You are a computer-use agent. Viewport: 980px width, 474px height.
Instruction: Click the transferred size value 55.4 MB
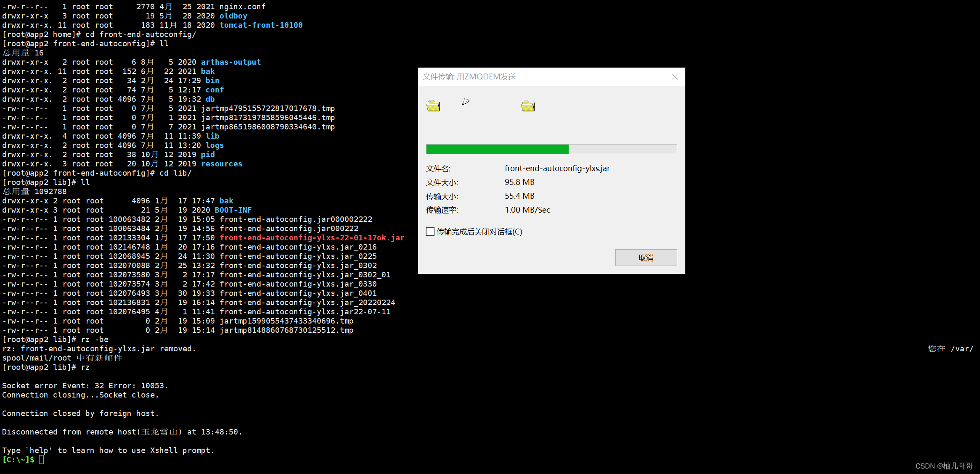519,196
